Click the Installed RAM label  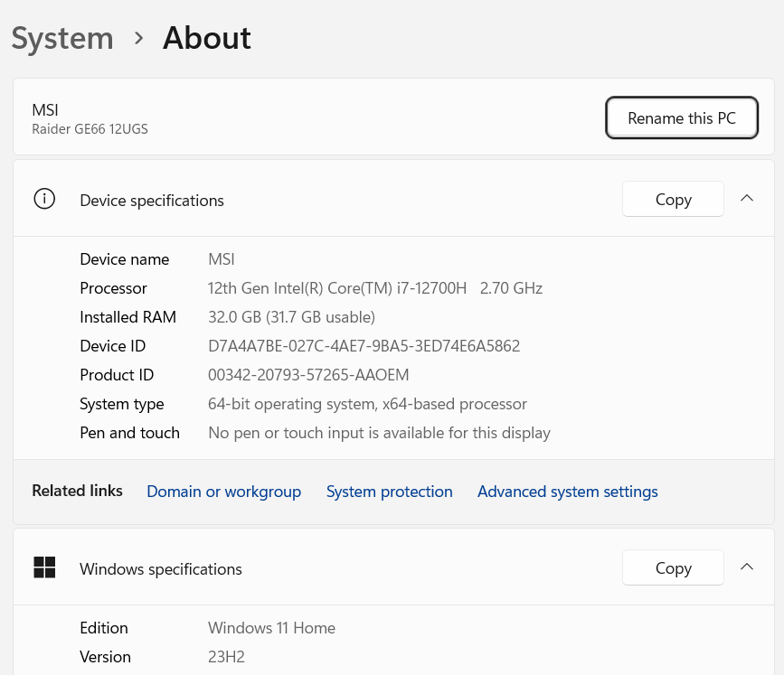coord(128,317)
